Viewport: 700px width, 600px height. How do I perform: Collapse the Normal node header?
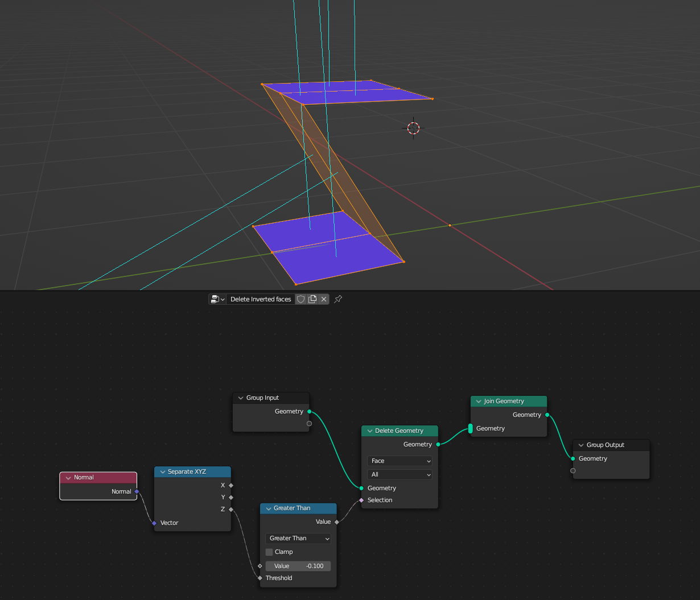click(x=67, y=477)
